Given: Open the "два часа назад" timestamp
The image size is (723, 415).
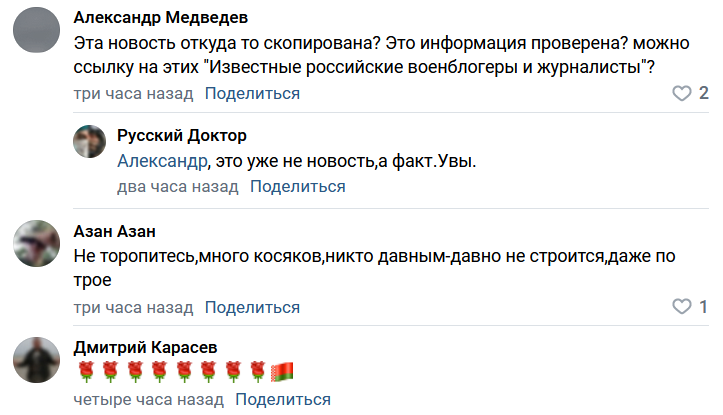Looking at the screenshot, I should (x=177, y=186).
